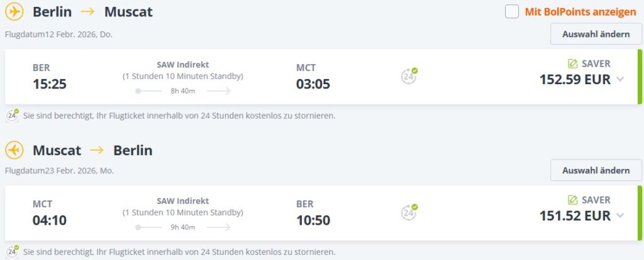Change selection for Berlin to Muscat flight
This screenshot has height=260, width=644.
(x=596, y=34)
